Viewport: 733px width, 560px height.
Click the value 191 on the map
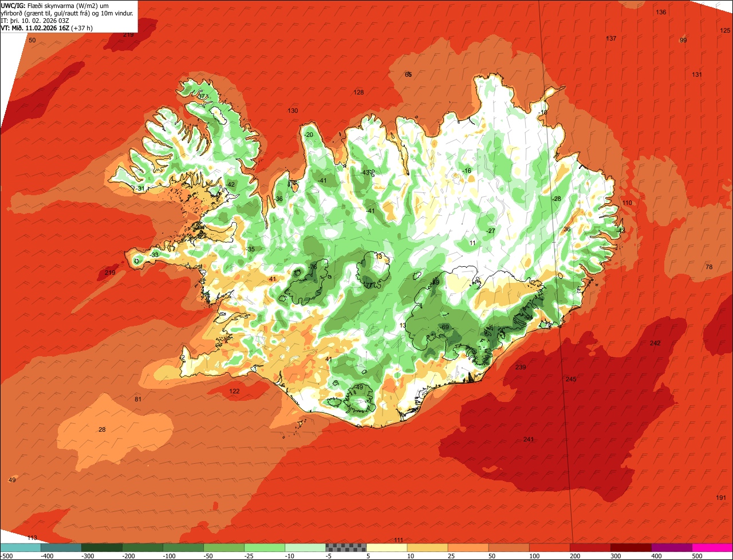[x=721, y=498]
